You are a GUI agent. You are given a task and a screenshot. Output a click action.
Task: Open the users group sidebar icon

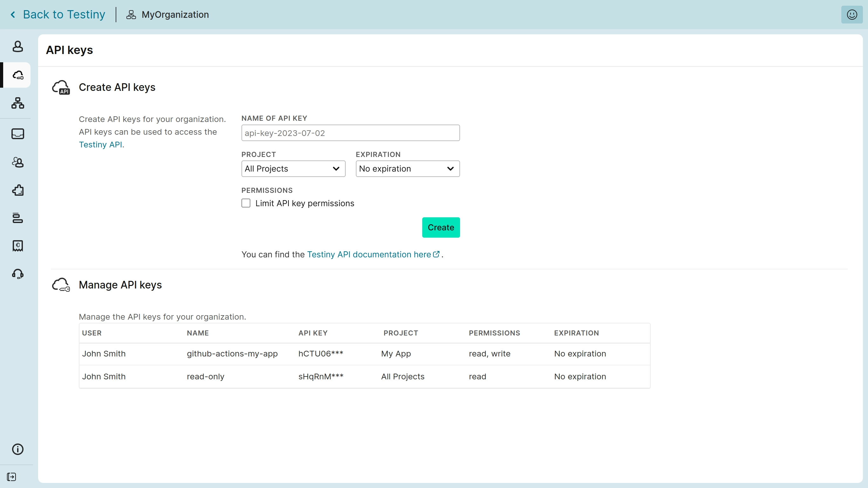[x=17, y=162]
